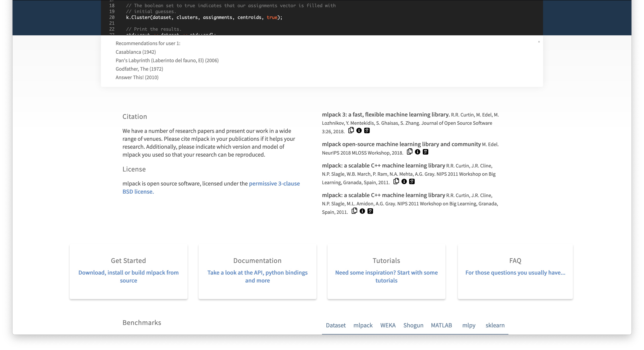The height and width of the screenshot is (350, 644).
Task: Copy citation of NeurIPS 2018 MLOSS Workshop paper
Action: click(409, 152)
